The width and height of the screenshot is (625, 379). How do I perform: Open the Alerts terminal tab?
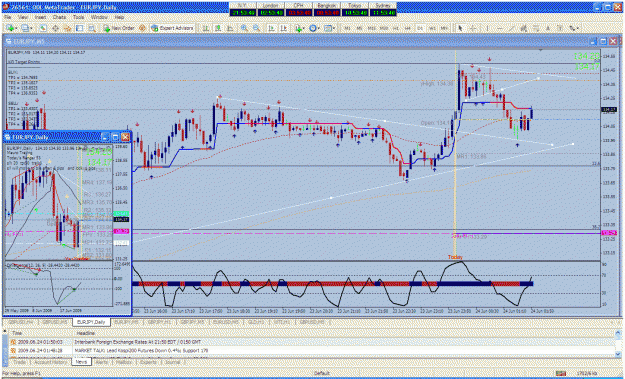(102, 362)
